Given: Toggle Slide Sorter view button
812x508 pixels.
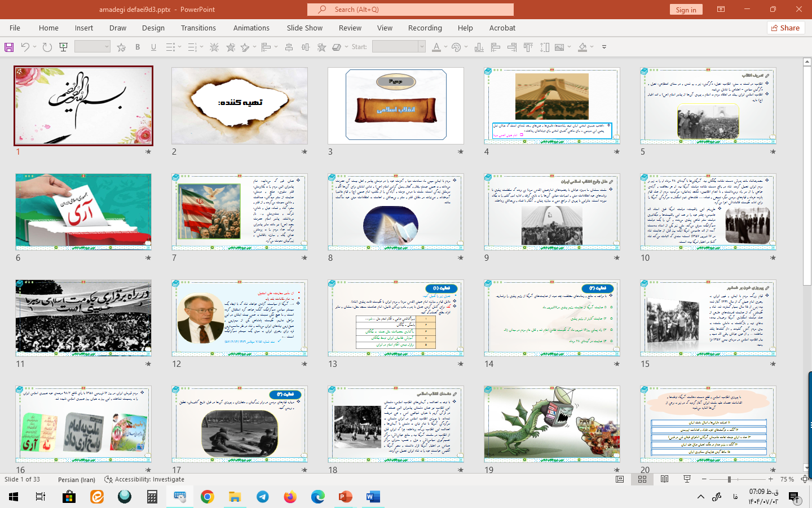Looking at the screenshot, I should pos(642,479).
